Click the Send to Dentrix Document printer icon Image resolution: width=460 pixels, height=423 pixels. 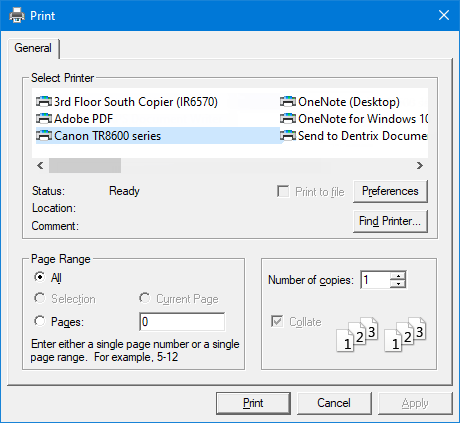[x=288, y=135]
